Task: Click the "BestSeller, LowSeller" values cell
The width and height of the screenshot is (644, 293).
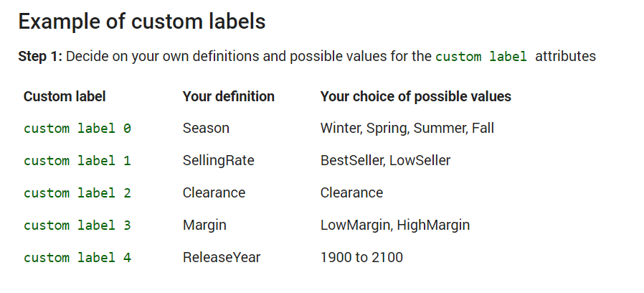Action: click(x=385, y=161)
